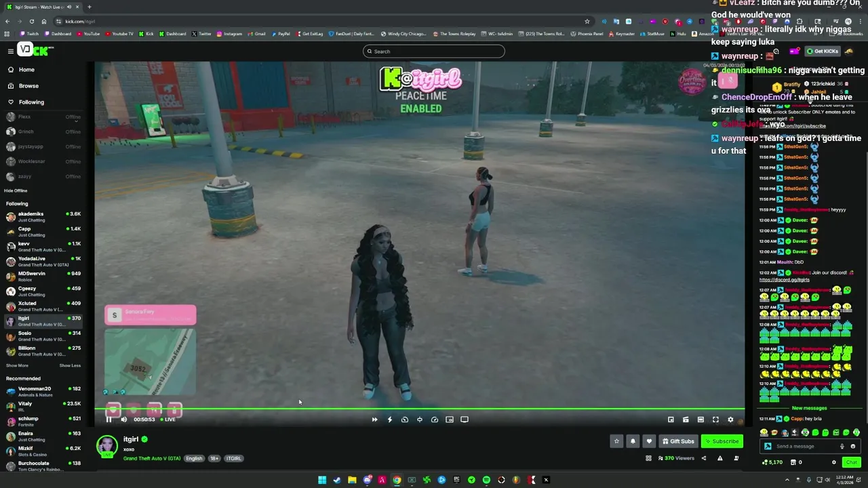Open the discord.gg/itgirls link in chat

pyautogui.click(x=785, y=280)
